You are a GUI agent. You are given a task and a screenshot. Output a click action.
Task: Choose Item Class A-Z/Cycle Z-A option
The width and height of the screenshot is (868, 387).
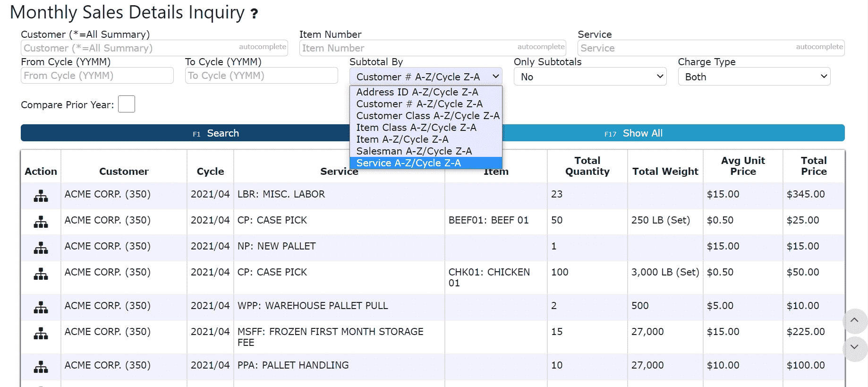425,128
